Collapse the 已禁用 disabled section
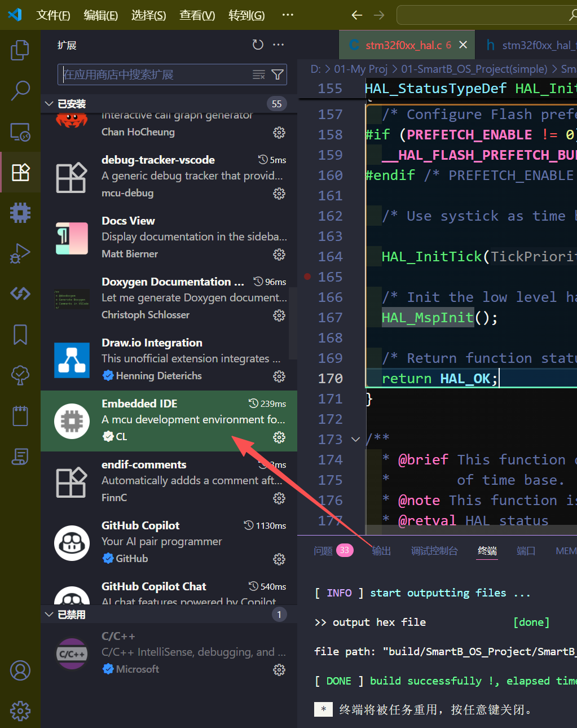 49,615
